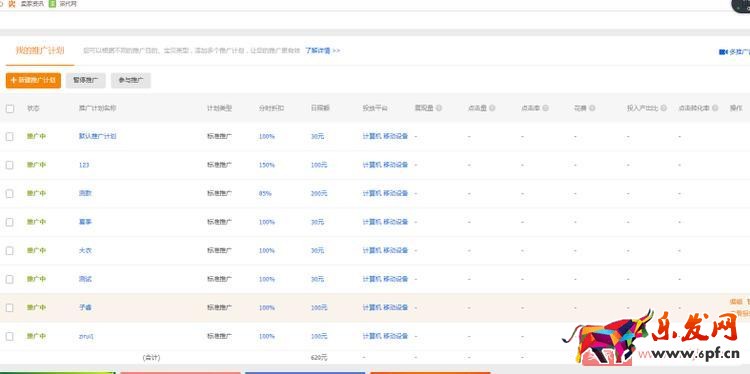Check the box for 默认推广计划 row
The image size is (750, 374).
coord(10,136)
